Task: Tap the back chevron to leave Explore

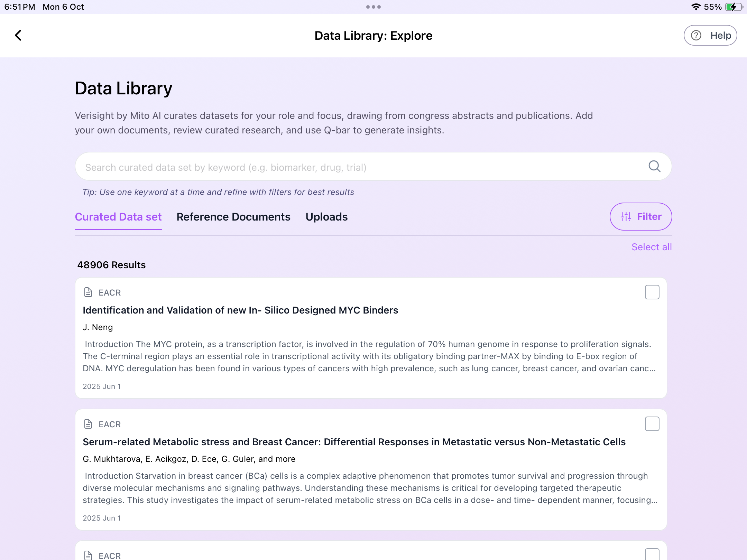Action: (x=18, y=35)
